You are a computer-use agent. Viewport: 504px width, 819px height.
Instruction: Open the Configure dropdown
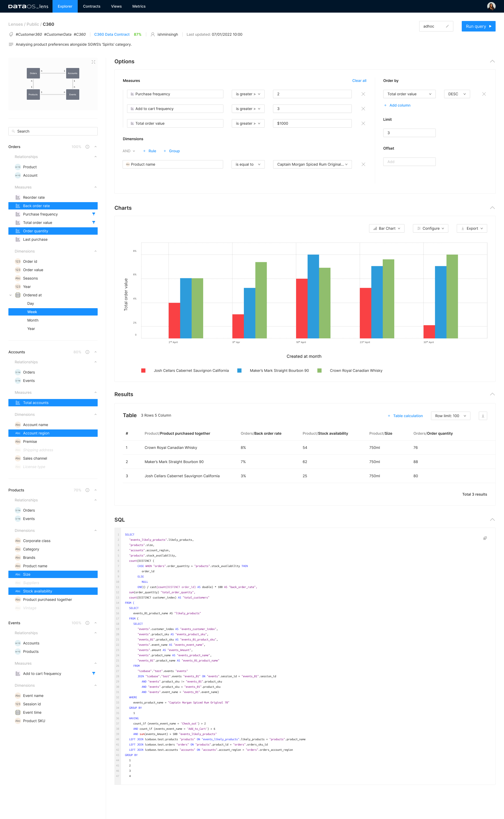pos(430,228)
